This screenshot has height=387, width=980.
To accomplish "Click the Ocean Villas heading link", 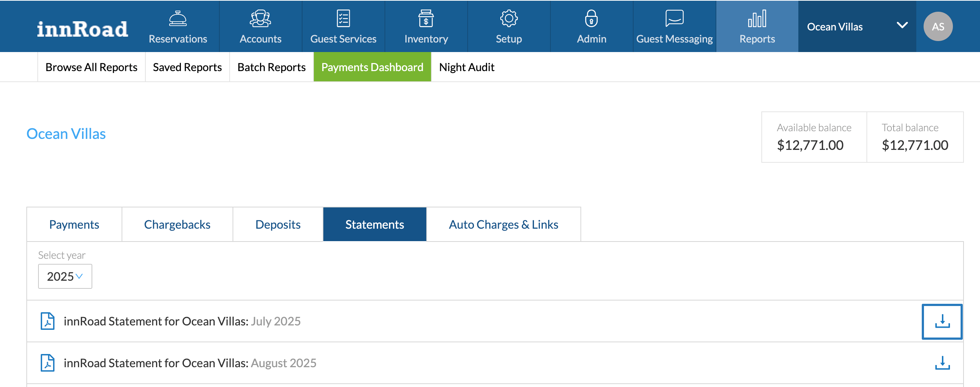I will [66, 133].
